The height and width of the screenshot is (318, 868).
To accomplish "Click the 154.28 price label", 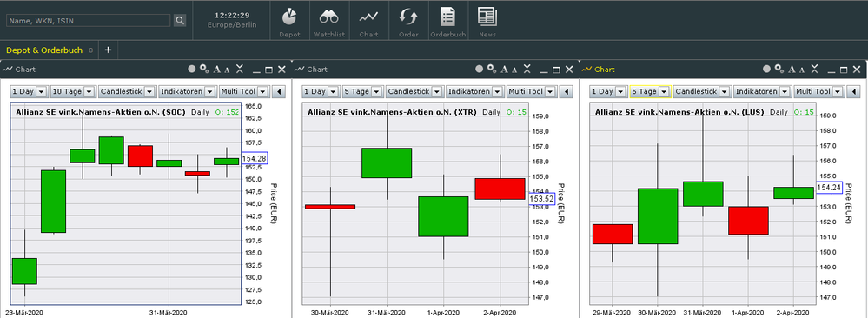I will (255, 158).
